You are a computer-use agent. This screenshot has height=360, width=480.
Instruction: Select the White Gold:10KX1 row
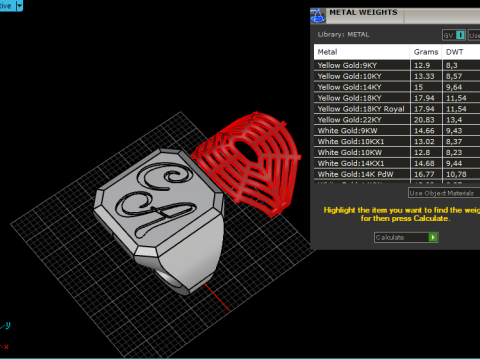point(397,142)
